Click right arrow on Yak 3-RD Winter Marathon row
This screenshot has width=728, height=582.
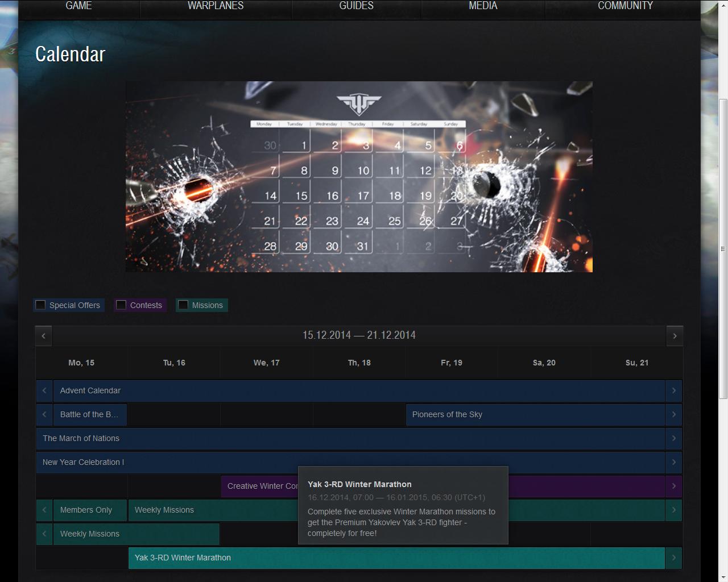coord(674,558)
